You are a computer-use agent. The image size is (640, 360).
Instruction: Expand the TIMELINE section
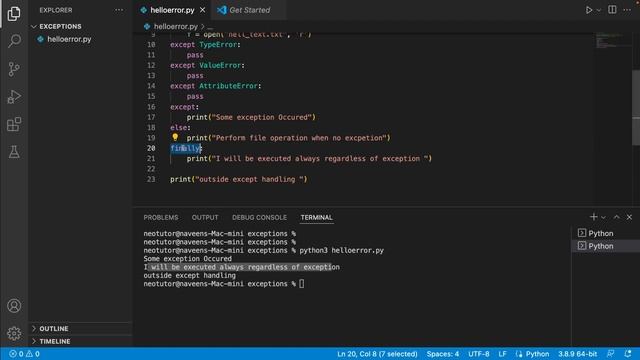point(55,341)
